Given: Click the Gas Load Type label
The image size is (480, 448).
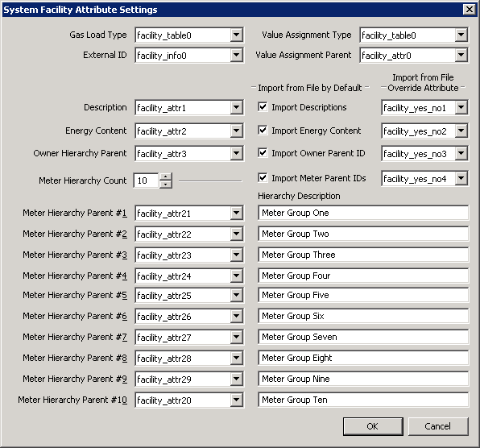Looking at the screenshot, I should click(x=98, y=35).
